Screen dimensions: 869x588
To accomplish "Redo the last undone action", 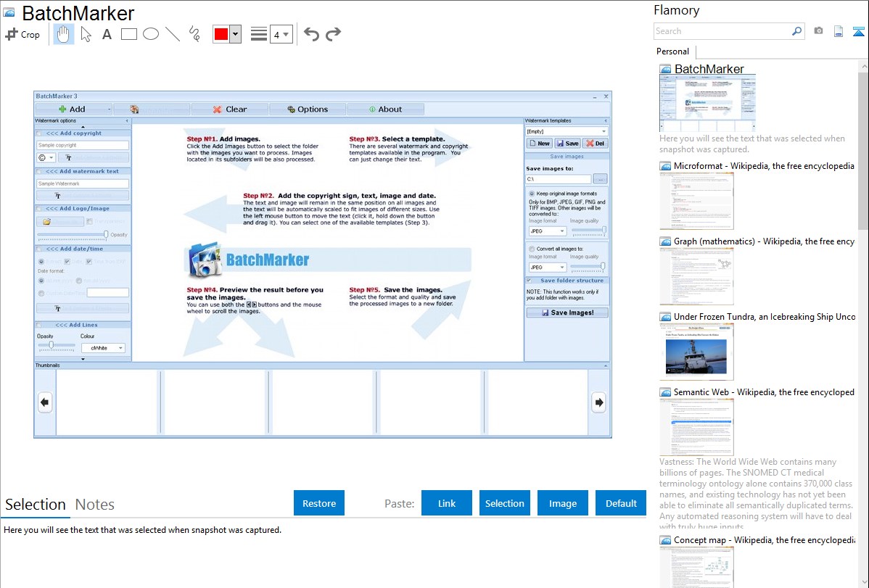I will coord(333,34).
